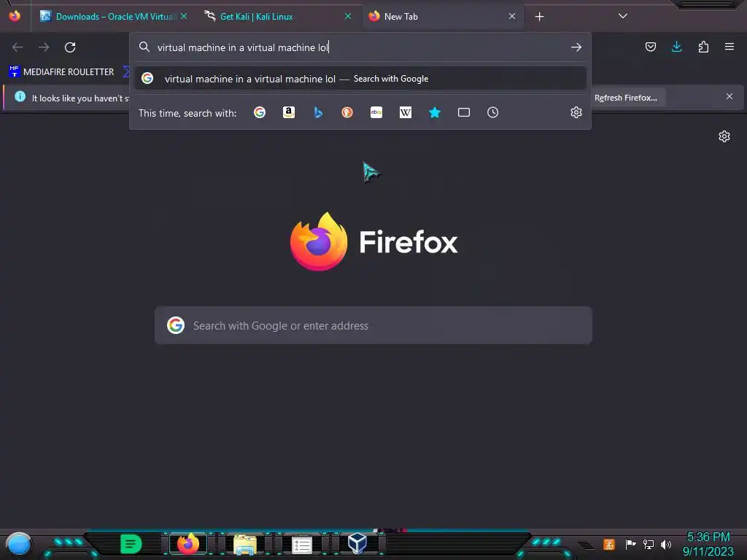Expand the list all tabs chevron
The width and height of the screenshot is (747, 560).
coord(623,16)
